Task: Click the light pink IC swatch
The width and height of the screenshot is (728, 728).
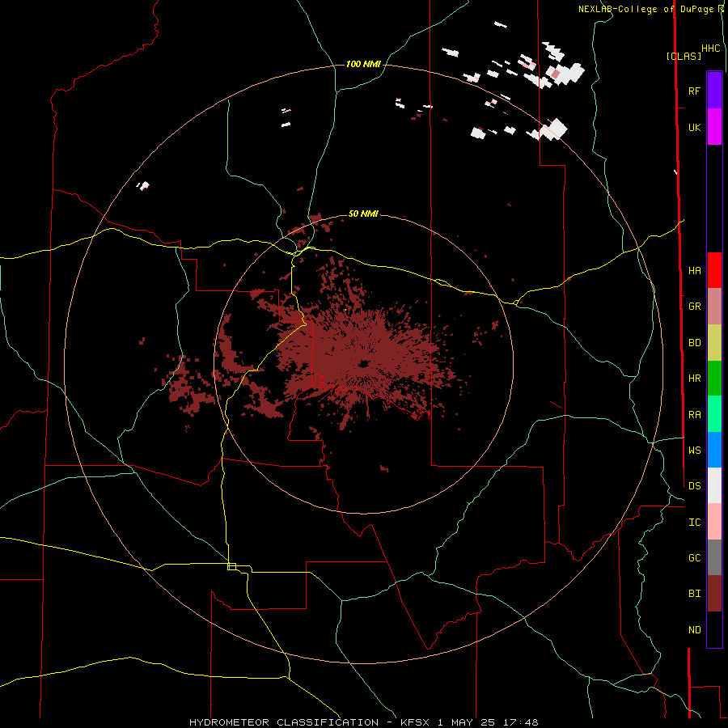Action: click(714, 522)
